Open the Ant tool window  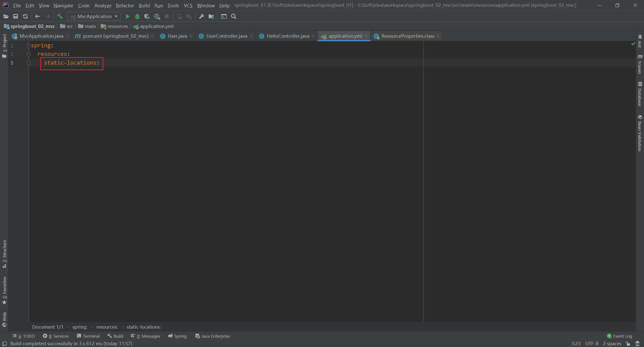tap(640, 41)
